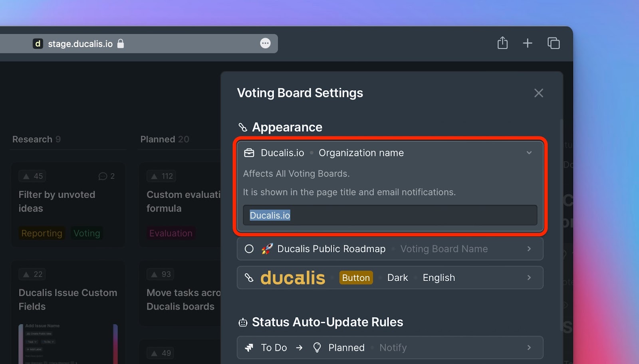
Task: Expand the Dark English appearance row chevron
Action: pyautogui.click(x=529, y=278)
